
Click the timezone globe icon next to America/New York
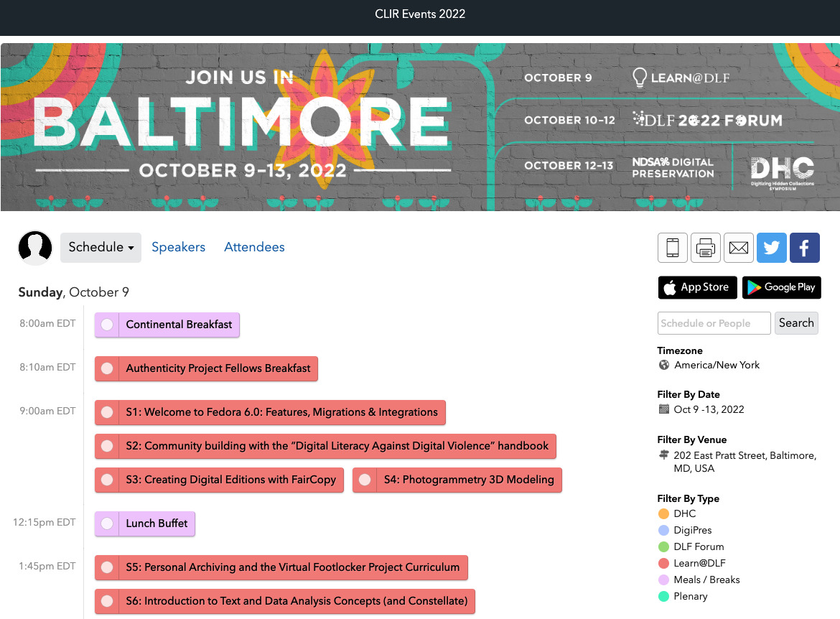pyautogui.click(x=663, y=365)
